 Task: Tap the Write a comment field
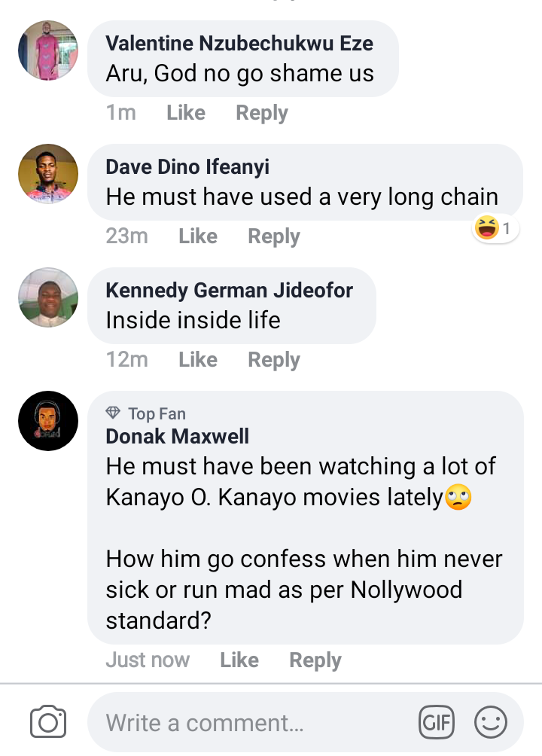(248, 724)
